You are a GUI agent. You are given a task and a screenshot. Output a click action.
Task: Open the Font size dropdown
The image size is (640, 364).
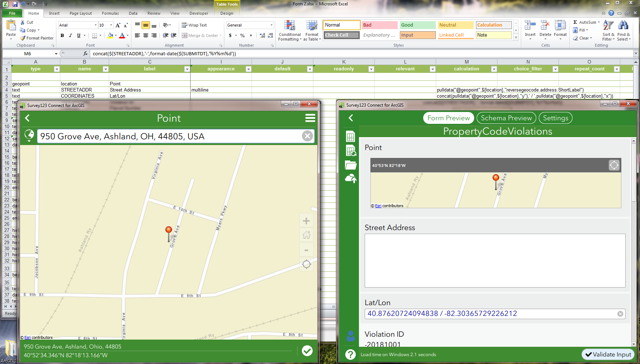(x=111, y=25)
